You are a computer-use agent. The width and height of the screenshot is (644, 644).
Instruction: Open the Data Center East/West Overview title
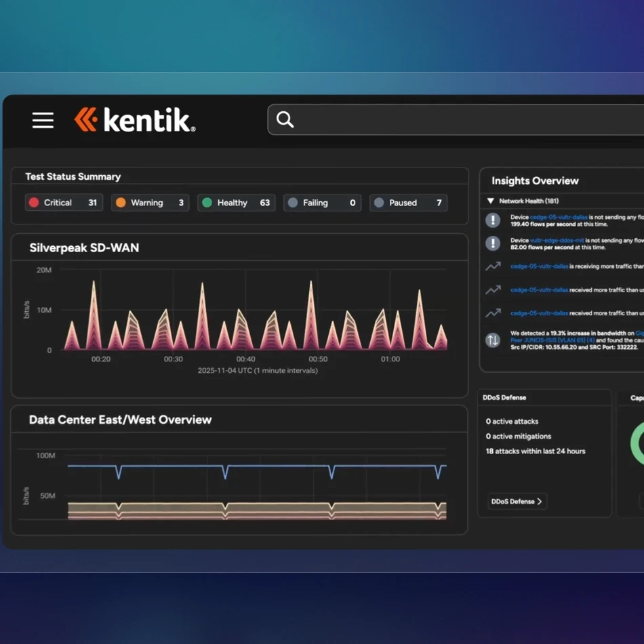click(121, 420)
